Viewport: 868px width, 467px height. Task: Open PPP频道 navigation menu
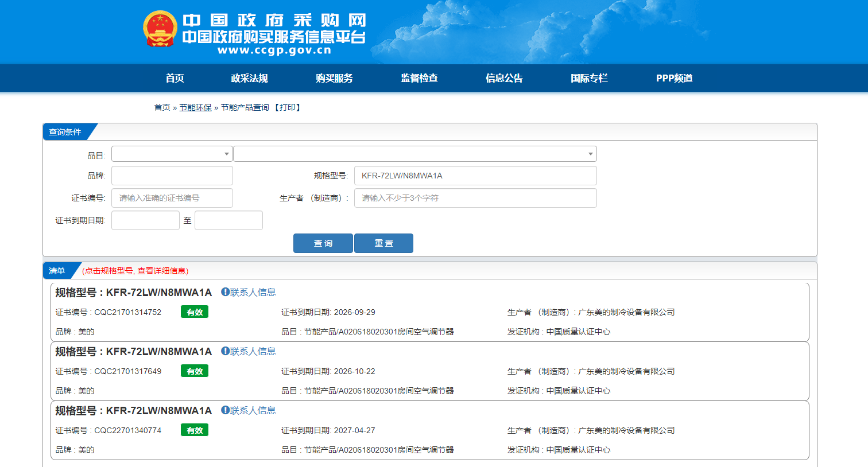[x=675, y=78]
